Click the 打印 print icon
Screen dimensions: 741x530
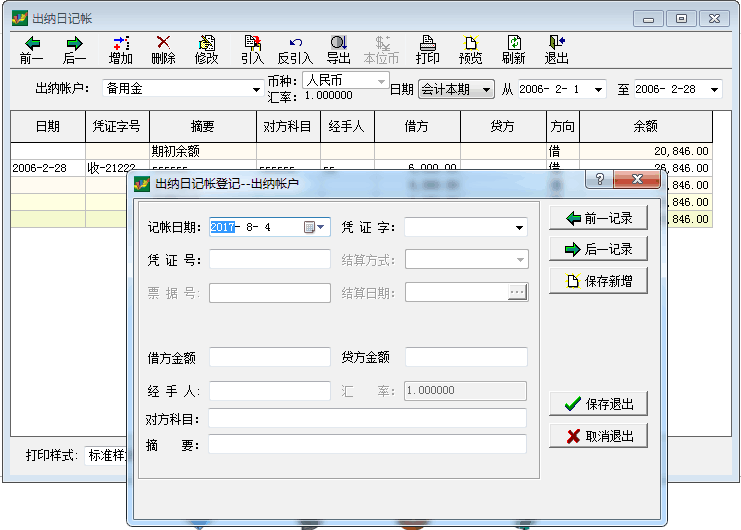[428, 43]
